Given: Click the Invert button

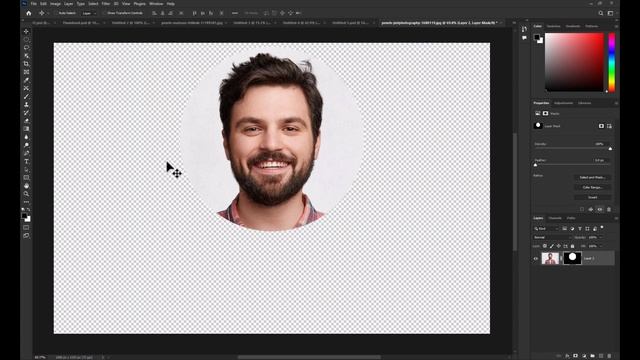Looking at the screenshot, I should click(x=592, y=197).
